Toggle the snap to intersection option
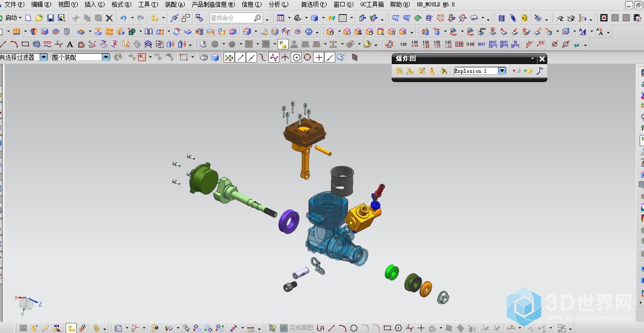This screenshot has height=333, width=644. [285, 57]
